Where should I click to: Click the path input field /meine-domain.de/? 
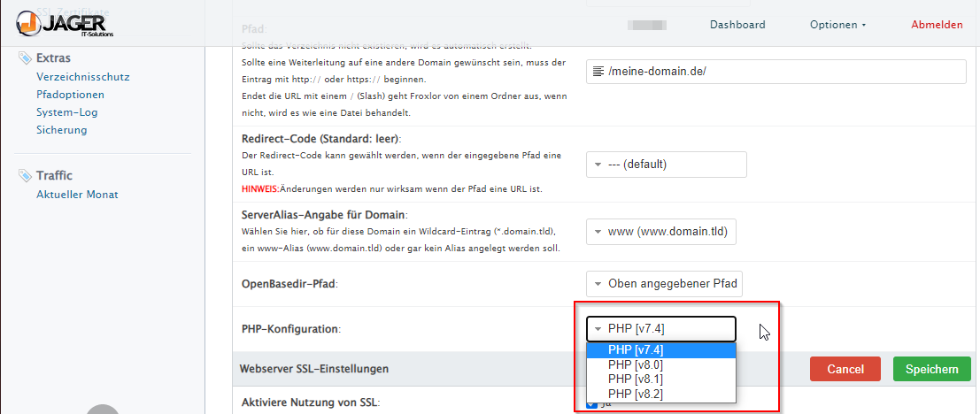click(779, 72)
